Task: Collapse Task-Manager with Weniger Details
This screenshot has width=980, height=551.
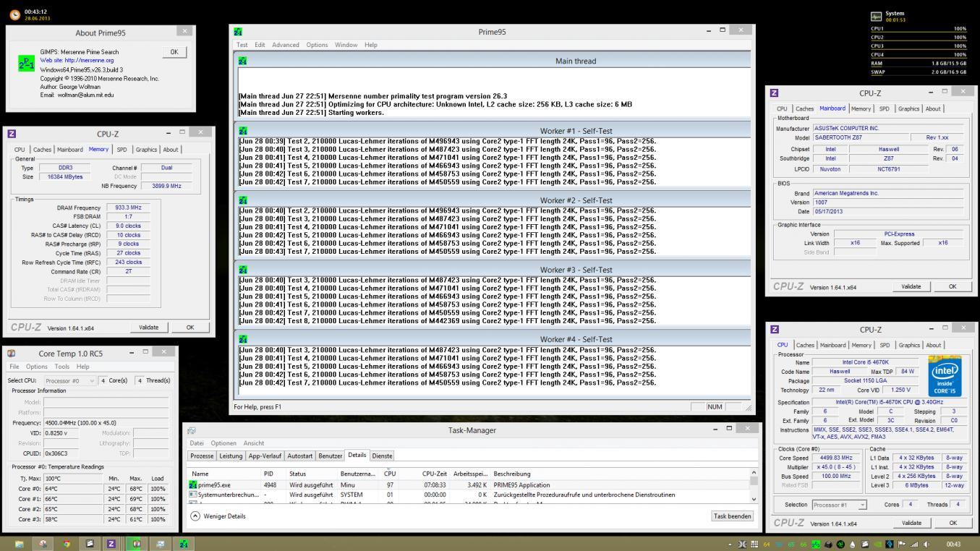Action: tap(218, 516)
